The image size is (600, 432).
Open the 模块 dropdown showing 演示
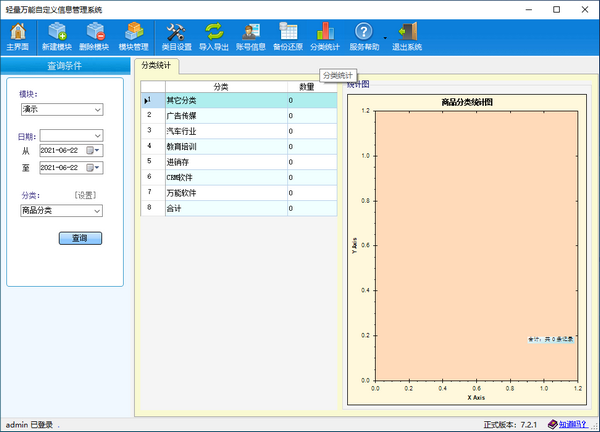(62, 109)
